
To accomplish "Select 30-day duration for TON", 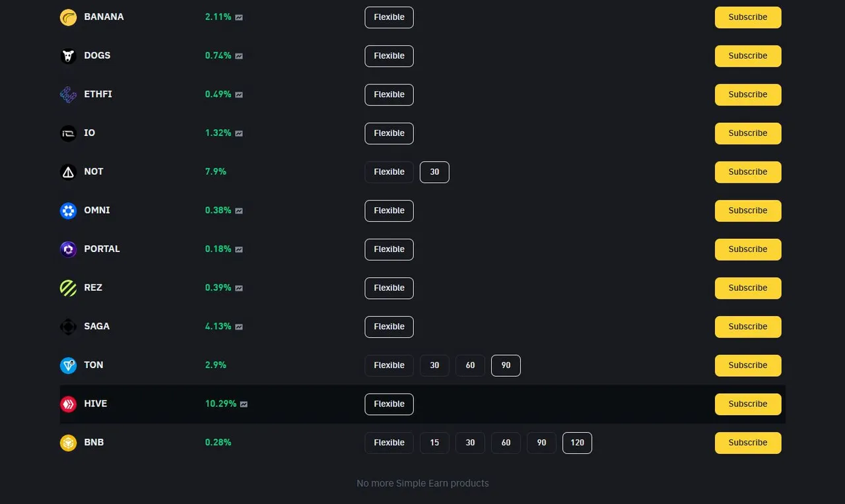I will click(x=434, y=365).
